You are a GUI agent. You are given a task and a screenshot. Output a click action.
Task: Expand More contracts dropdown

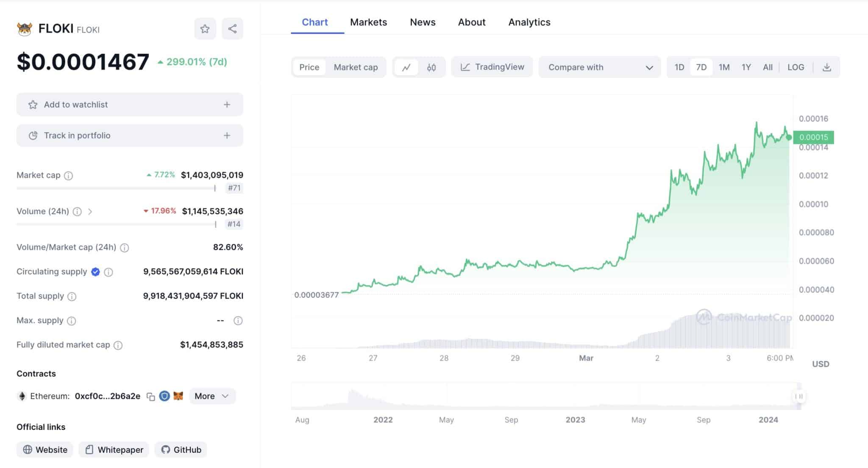[x=212, y=396]
